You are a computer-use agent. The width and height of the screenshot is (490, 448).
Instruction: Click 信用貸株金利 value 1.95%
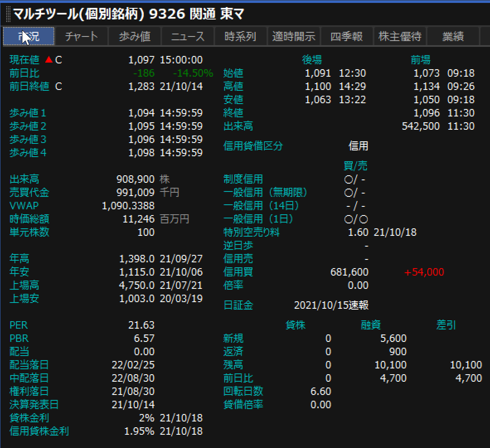(x=139, y=431)
